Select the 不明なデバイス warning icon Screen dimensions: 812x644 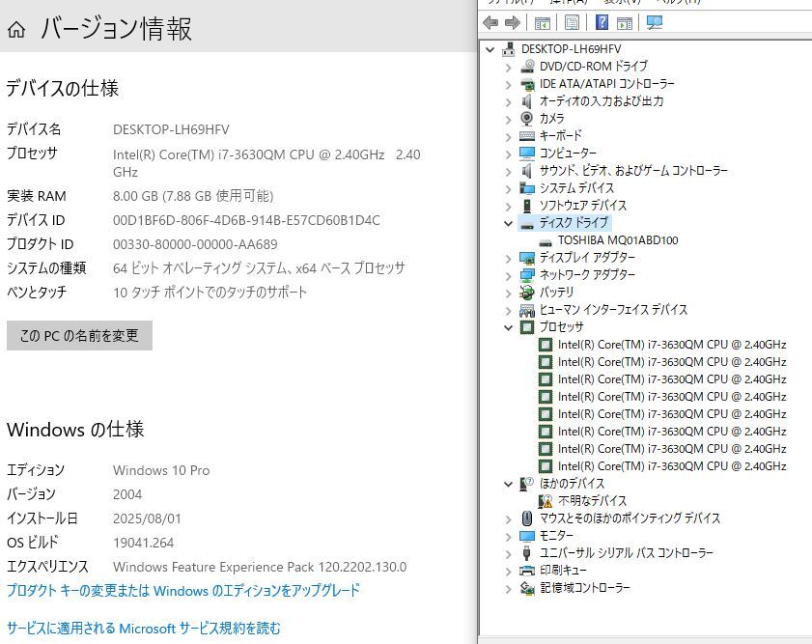point(546,501)
